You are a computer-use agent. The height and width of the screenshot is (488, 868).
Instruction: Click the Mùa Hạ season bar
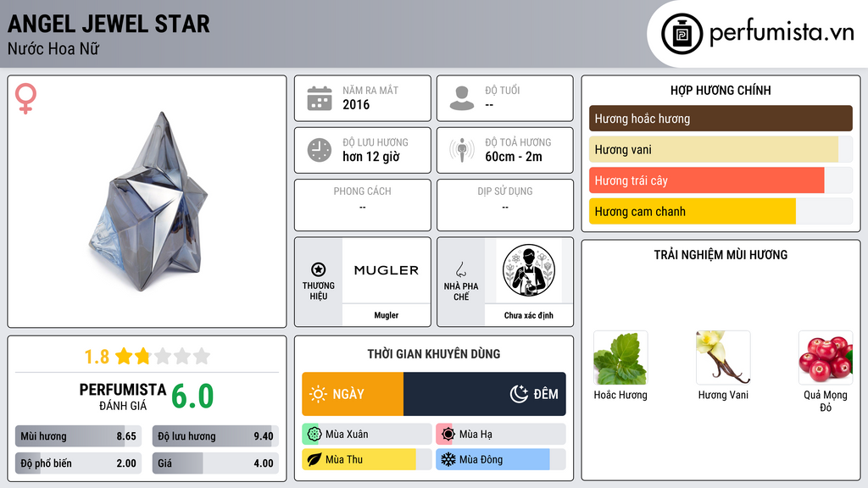501,435
